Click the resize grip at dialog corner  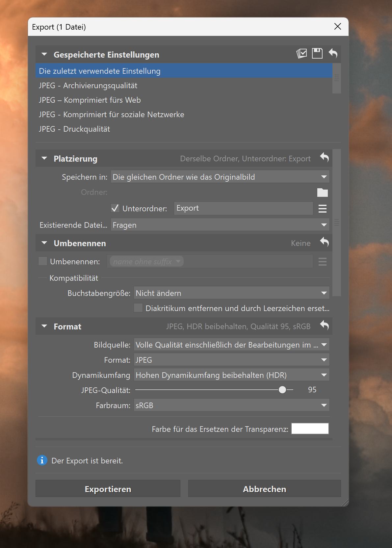pyautogui.click(x=345, y=502)
